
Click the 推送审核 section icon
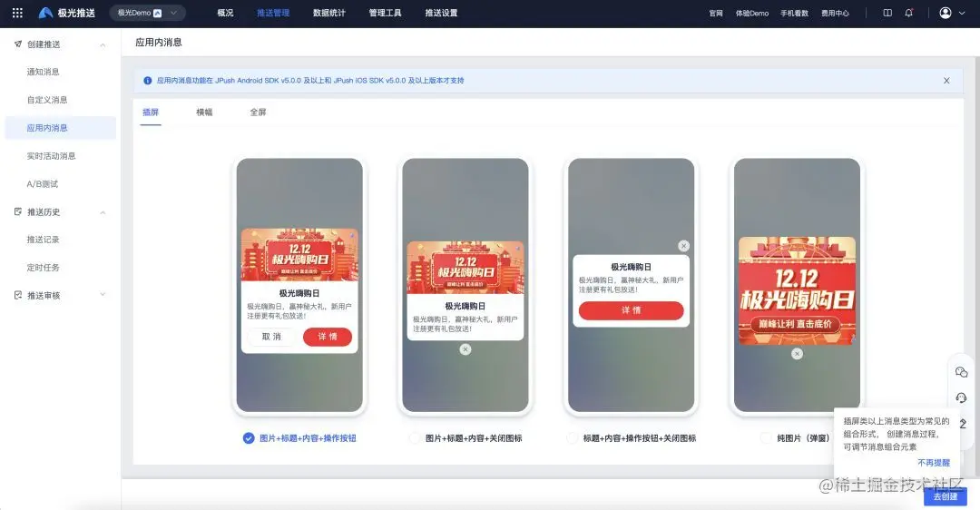18,295
